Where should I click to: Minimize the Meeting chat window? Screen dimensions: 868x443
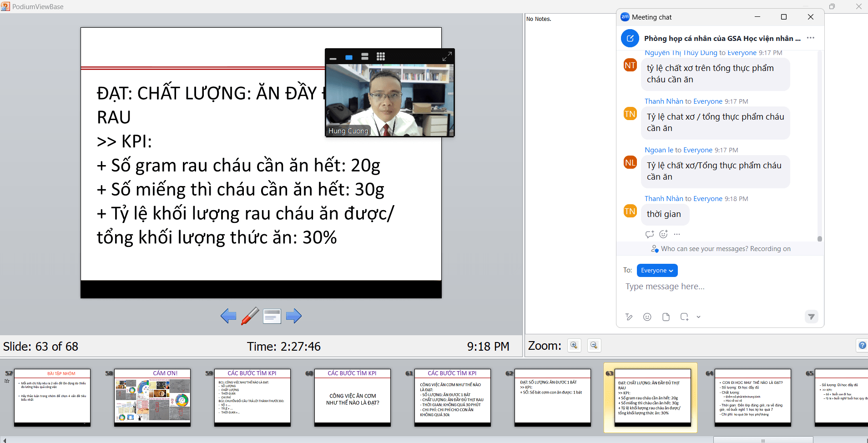(x=757, y=17)
